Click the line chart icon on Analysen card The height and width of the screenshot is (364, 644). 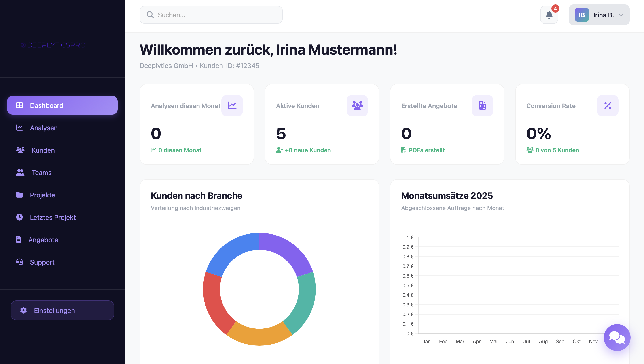click(x=232, y=105)
